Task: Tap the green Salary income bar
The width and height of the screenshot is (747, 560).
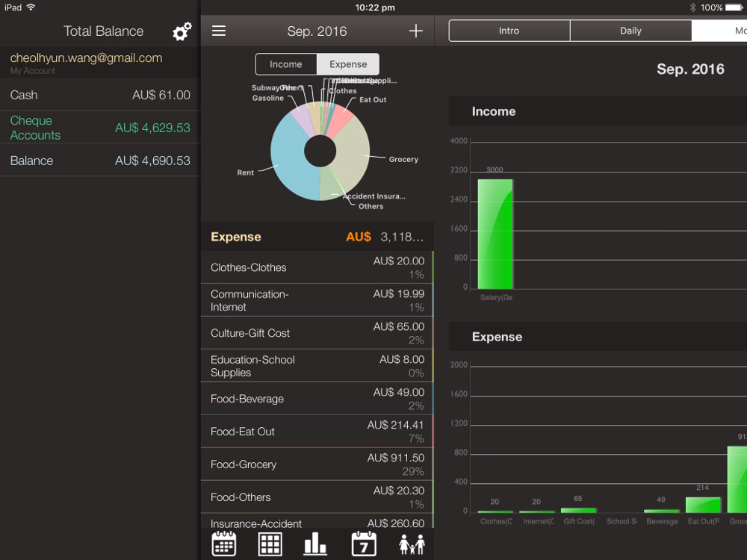Action: point(495,234)
